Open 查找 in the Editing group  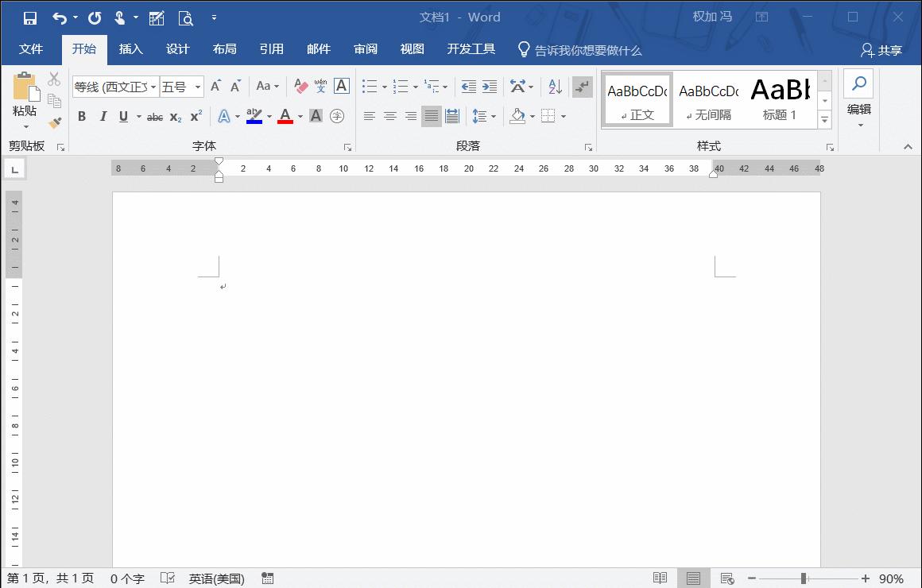coord(858,83)
